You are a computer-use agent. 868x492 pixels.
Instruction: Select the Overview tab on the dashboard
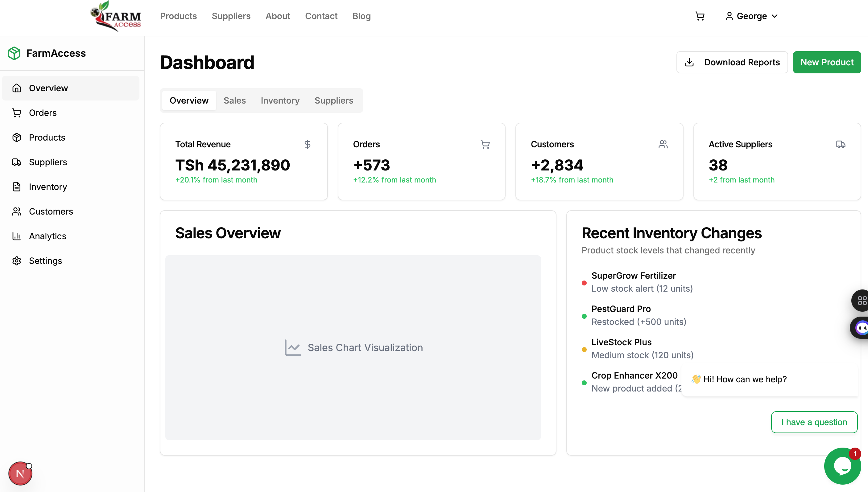click(189, 100)
